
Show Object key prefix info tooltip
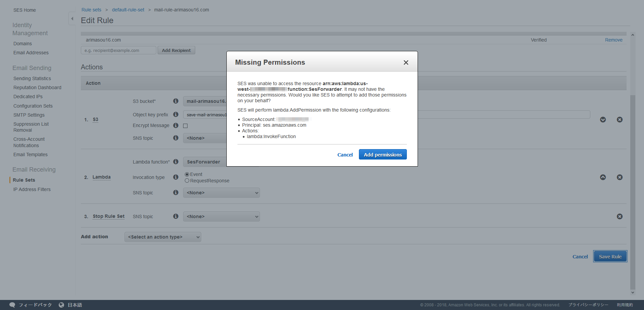[x=175, y=114]
